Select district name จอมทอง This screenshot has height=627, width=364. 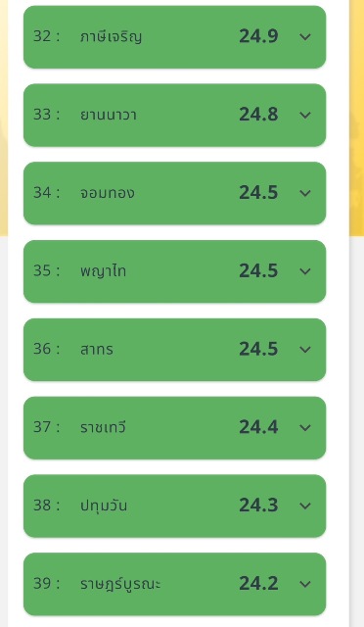pos(107,193)
